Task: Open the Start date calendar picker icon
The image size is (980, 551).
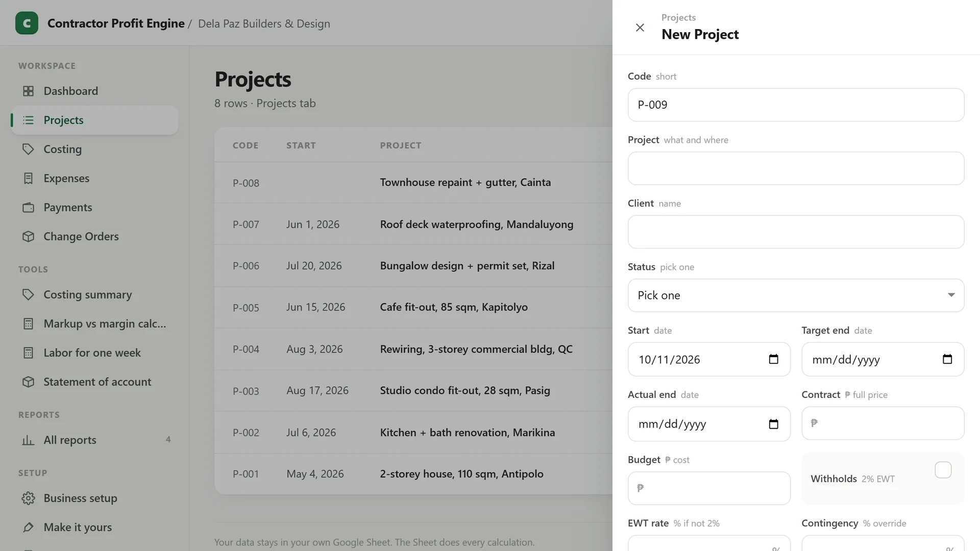Action: click(x=773, y=359)
